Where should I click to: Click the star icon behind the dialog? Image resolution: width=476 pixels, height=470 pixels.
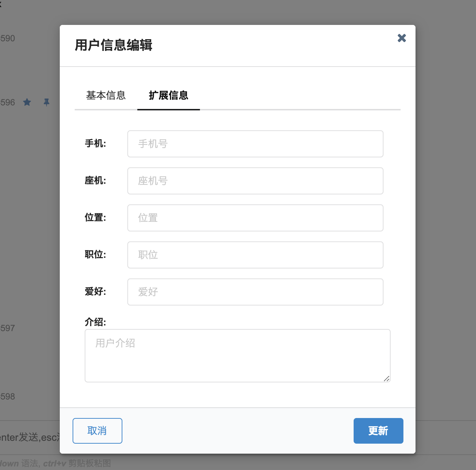point(27,103)
